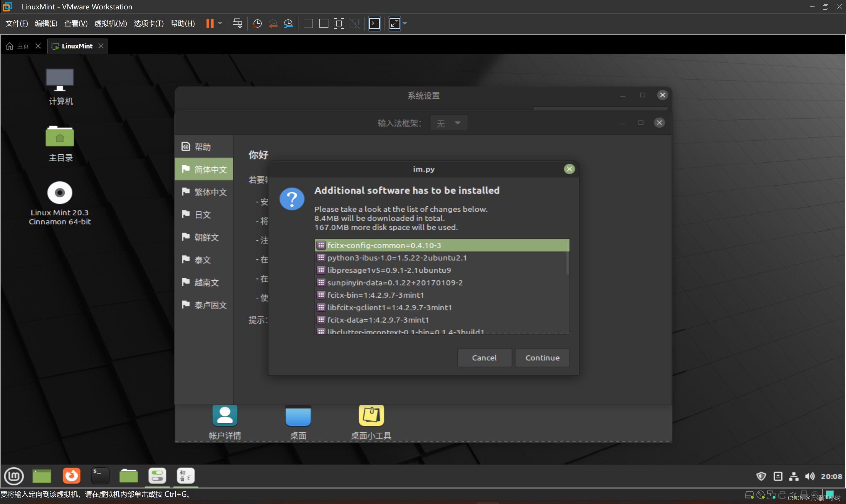Launch Firefox from the panel
The width and height of the screenshot is (846, 504).
(x=71, y=476)
